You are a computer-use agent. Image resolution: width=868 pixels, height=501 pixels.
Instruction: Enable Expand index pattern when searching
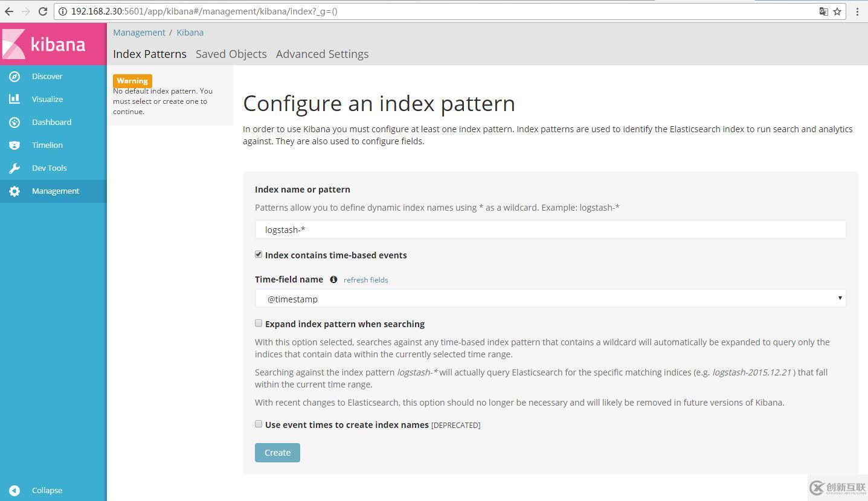259,324
